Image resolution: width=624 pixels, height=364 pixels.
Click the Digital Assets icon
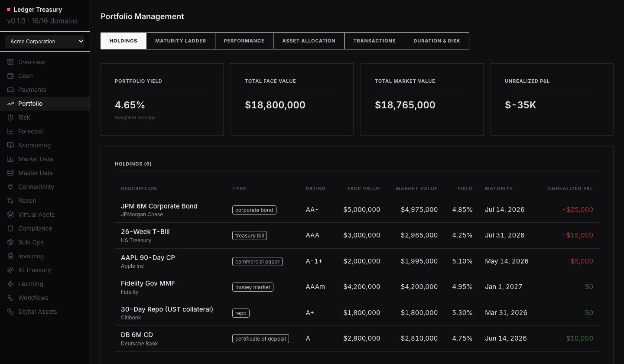(x=10, y=312)
